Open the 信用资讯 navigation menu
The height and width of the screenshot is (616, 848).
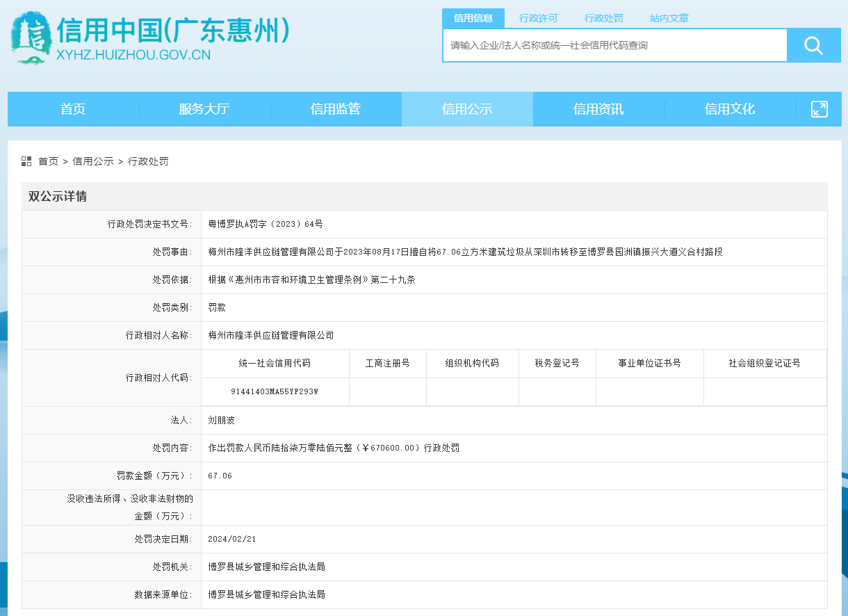click(x=598, y=109)
